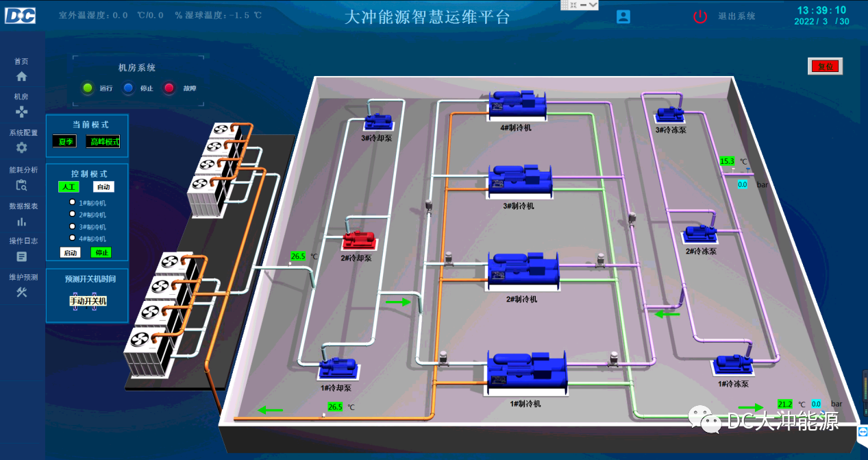This screenshot has height=460, width=868.
Task: Open the 机房 machine room icon
Action: (21, 112)
